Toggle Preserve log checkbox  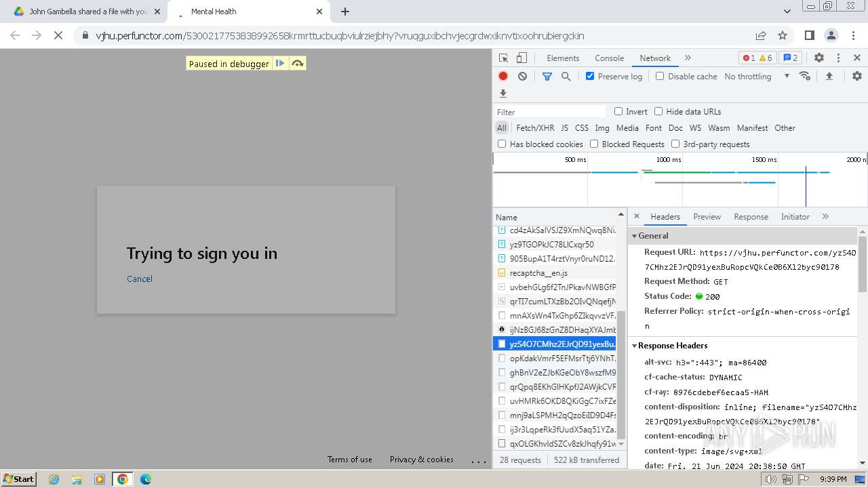click(x=590, y=76)
